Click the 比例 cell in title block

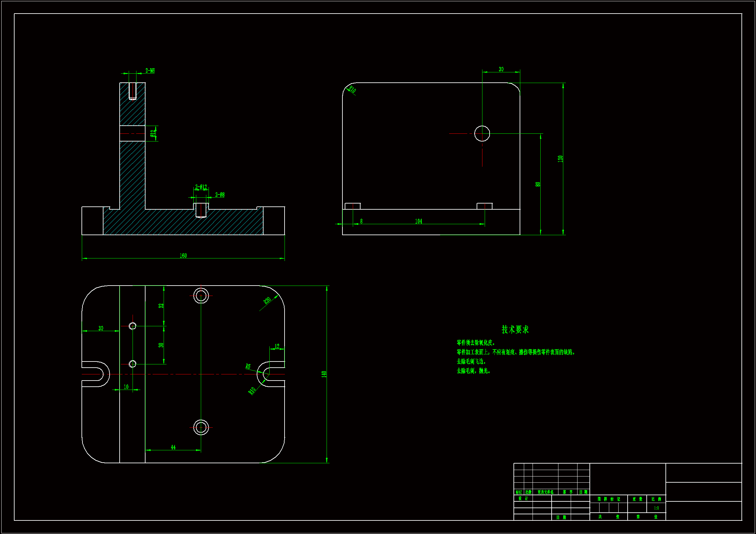point(656,499)
